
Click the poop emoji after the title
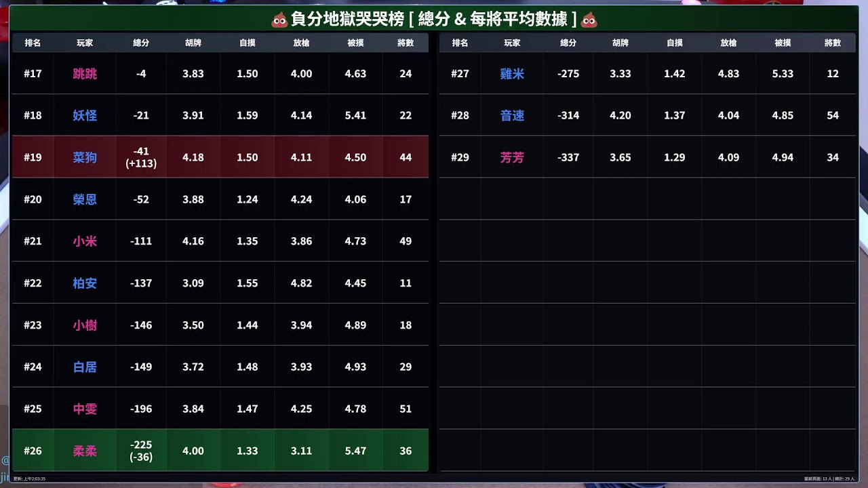(x=589, y=20)
